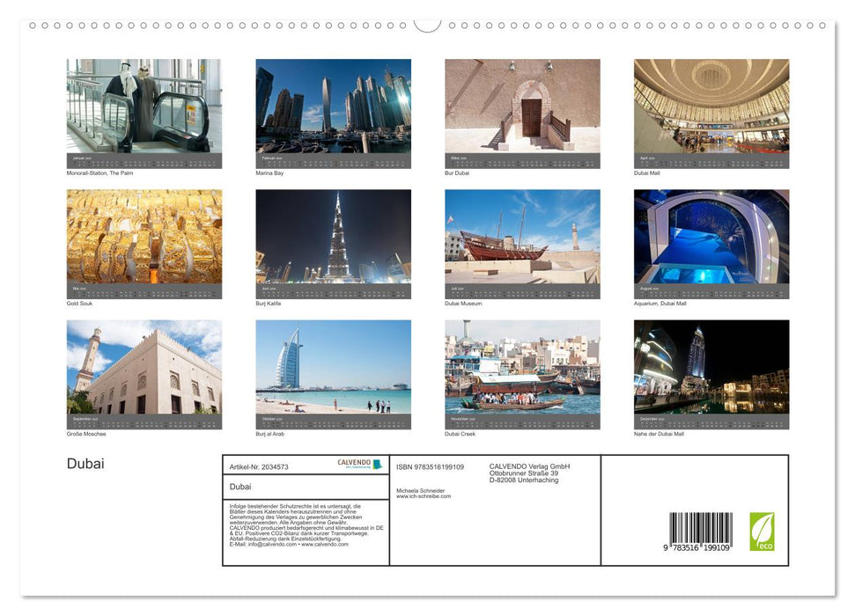
Task: Open the Burj al Arab beach image
Action: click(x=333, y=374)
